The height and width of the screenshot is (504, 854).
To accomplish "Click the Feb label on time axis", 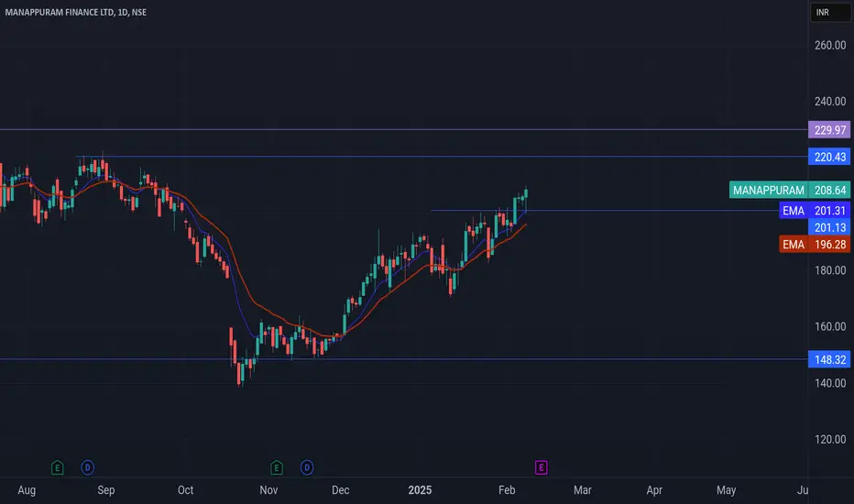I will [507, 490].
